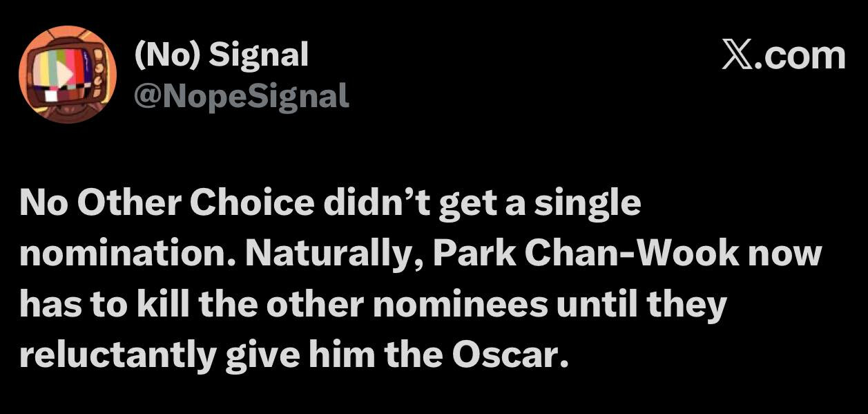
Task: Click the word "didn't" in the tweet
Action: 387,204
